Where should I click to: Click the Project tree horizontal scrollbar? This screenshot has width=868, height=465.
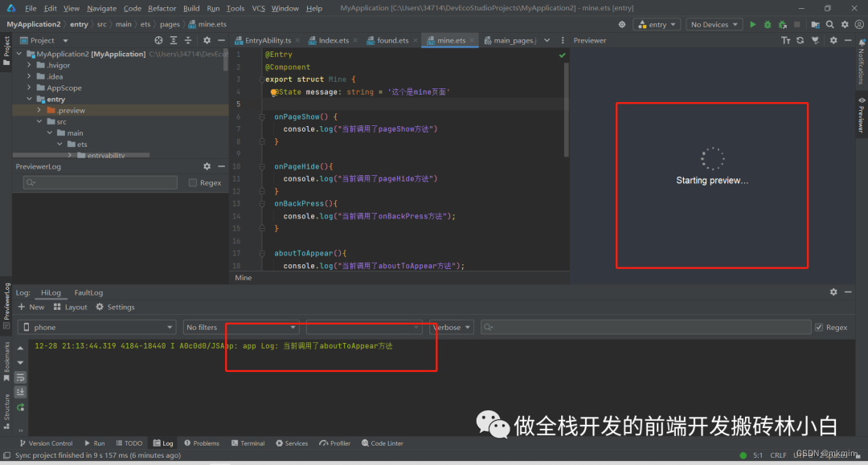tap(81, 155)
